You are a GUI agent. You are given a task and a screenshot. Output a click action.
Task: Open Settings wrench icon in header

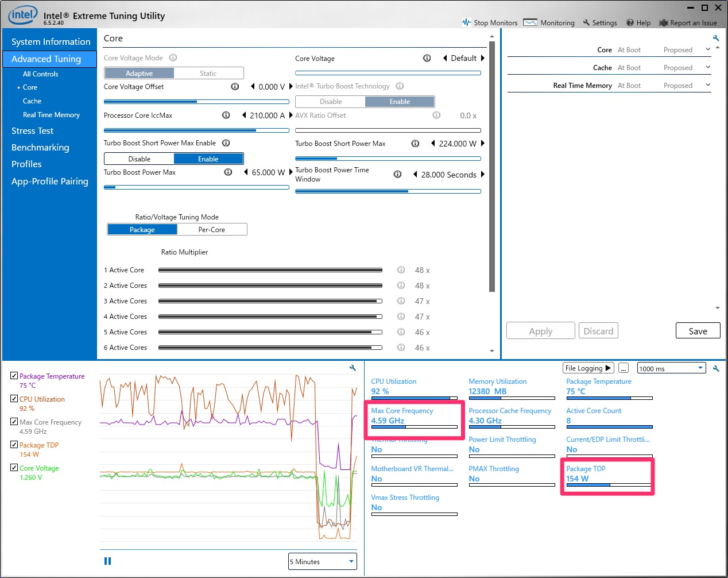tap(586, 23)
